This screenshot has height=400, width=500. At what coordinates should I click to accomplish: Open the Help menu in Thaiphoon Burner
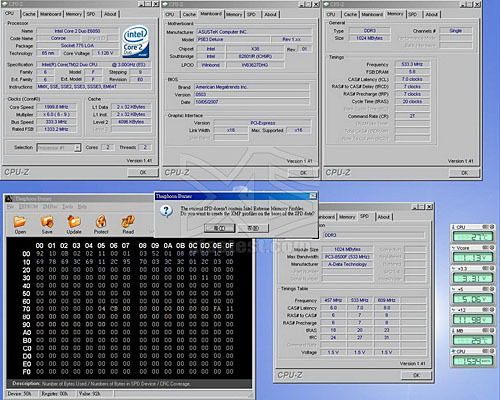tap(82, 207)
